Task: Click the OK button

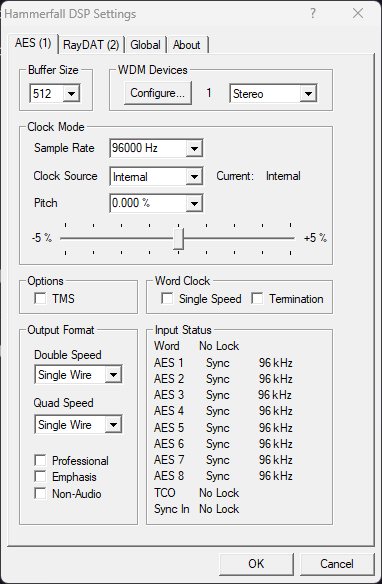Action: click(x=257, y=564)
